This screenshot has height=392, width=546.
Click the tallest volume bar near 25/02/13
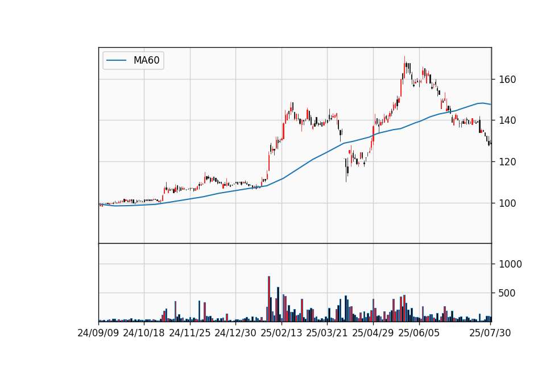pos(269,299)
